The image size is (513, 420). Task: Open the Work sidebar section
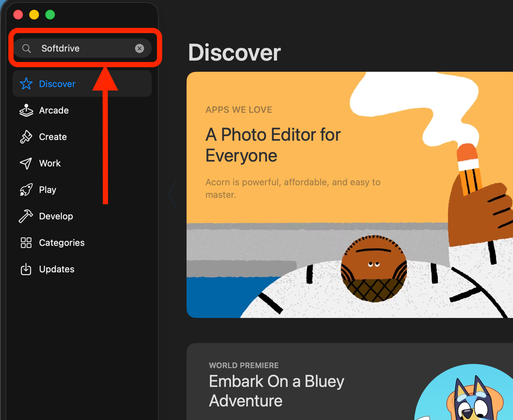click(82, 163)
